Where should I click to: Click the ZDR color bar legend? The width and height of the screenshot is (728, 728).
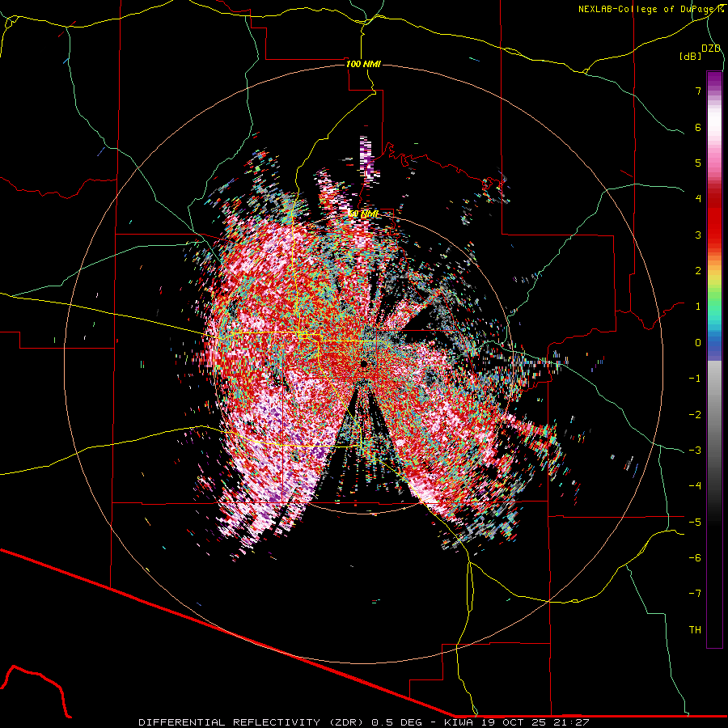click(714, 359)
